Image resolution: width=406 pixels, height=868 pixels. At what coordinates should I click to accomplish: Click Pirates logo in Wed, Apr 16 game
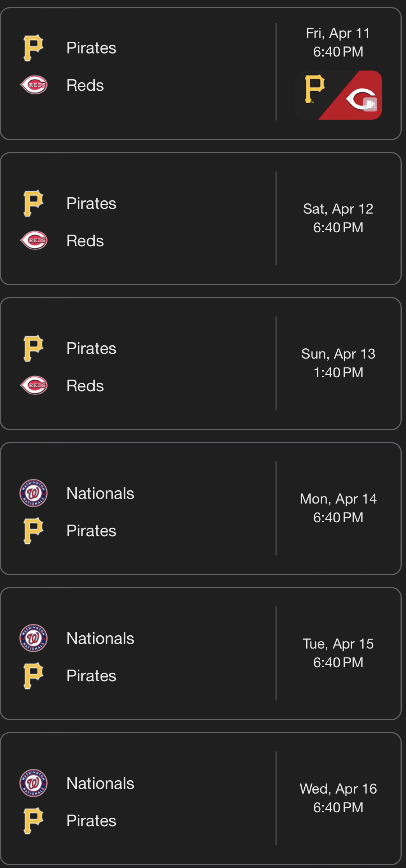34,821
